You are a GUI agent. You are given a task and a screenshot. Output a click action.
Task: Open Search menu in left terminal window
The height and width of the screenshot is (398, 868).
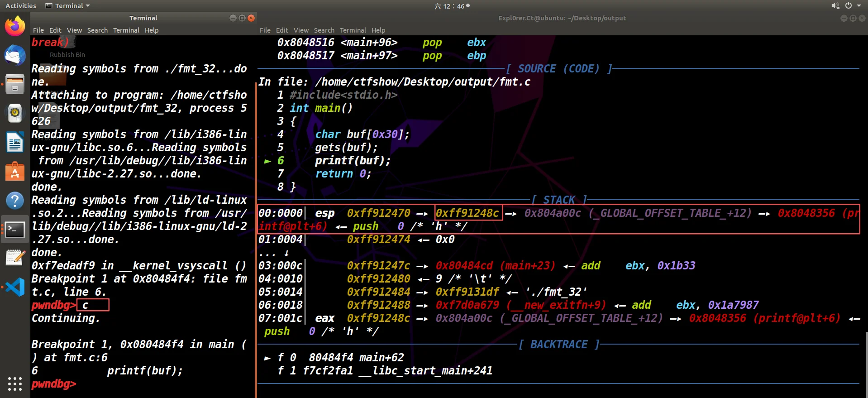(97, 30)
